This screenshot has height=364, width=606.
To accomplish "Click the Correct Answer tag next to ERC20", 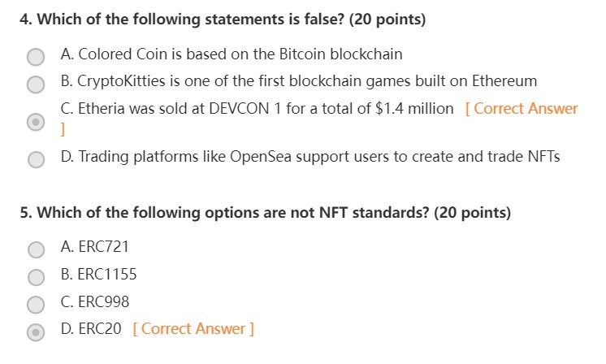I will (193, 329).
